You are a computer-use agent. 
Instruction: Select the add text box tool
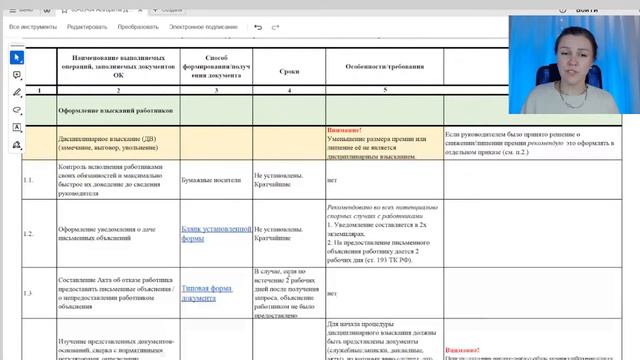17,127
